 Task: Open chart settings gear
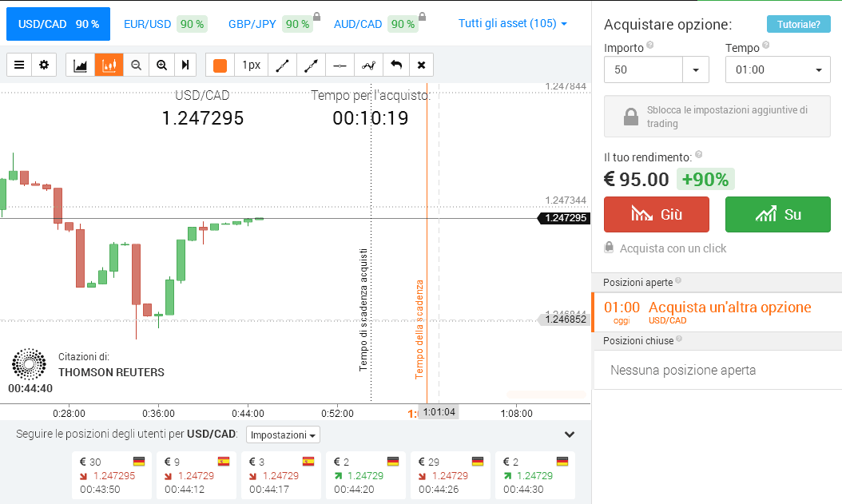point(44,65)
